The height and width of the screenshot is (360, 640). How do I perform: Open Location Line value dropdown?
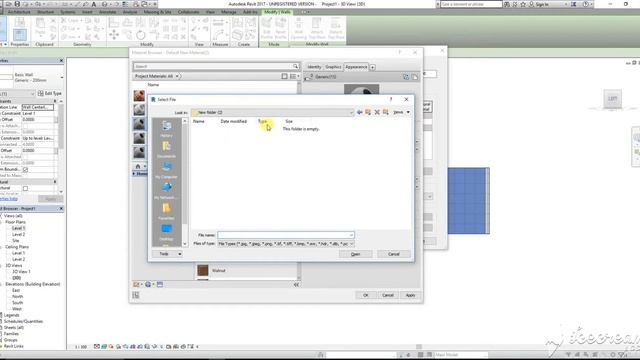(x=38, y=107)
